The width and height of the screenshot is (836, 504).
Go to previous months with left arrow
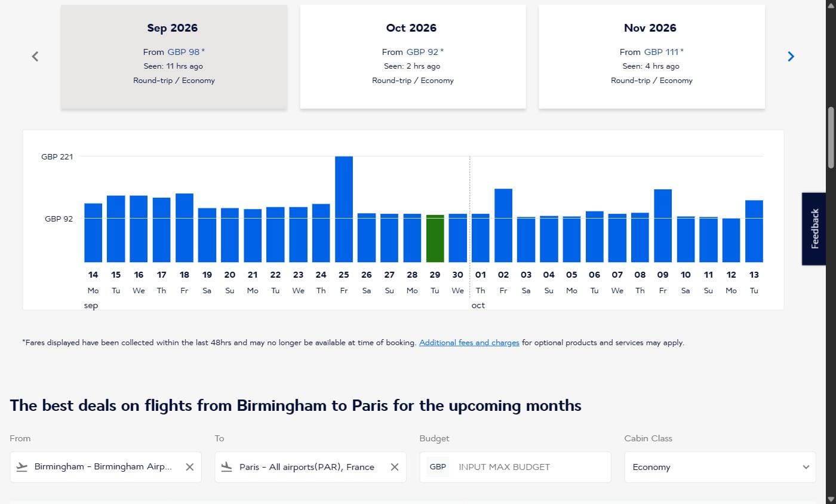(x=35, y=56)
